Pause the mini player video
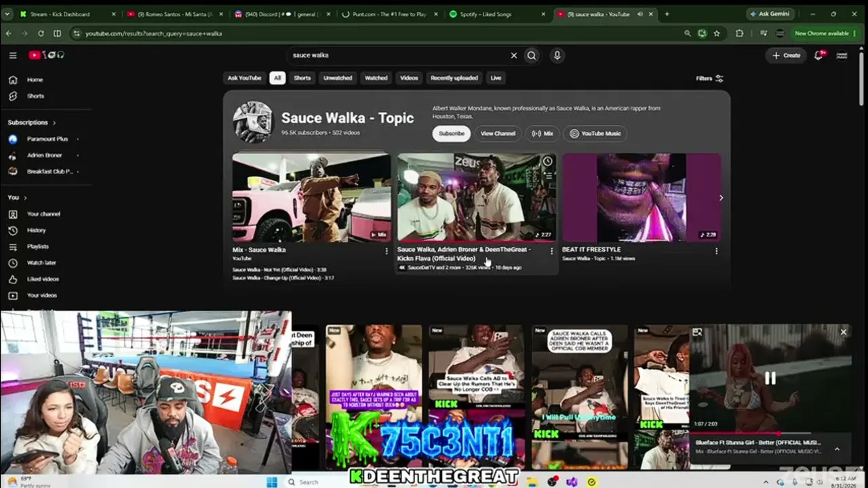Viewport: 868px width, 488px height. [x=770, y=378]
